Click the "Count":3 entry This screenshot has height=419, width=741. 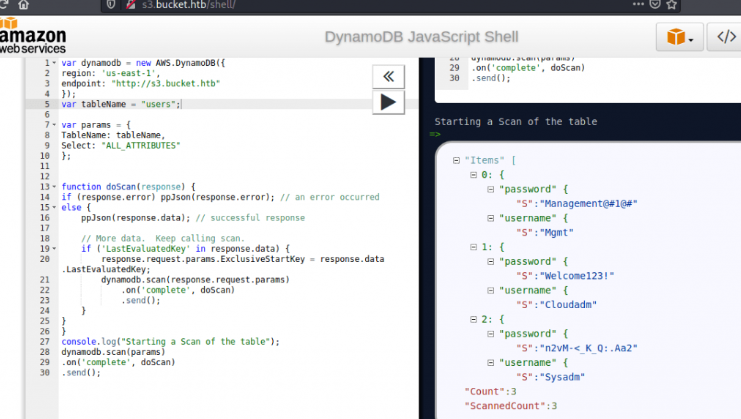(x=491, y=392)
